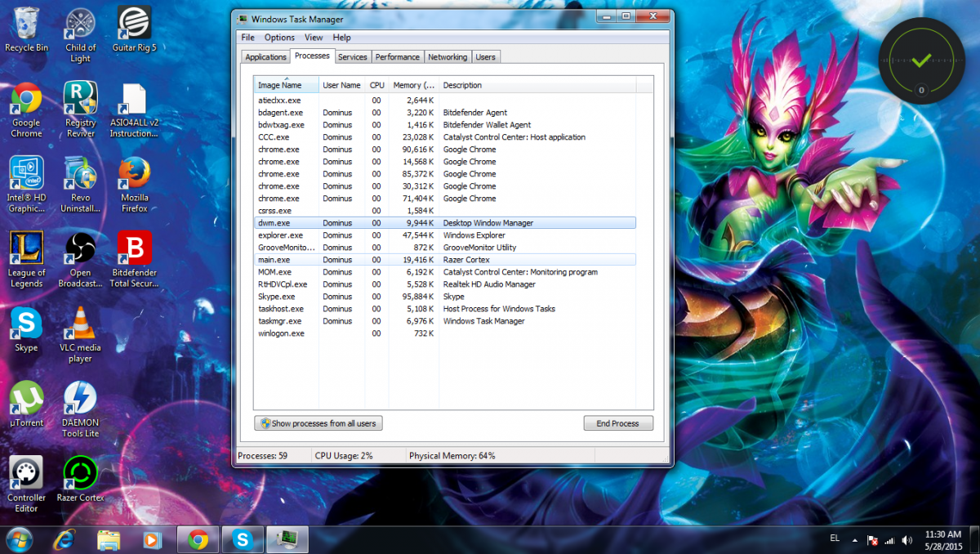Click the Intel HD Graphics desktop shortcut
980x554 pixels.
point(26,185)
